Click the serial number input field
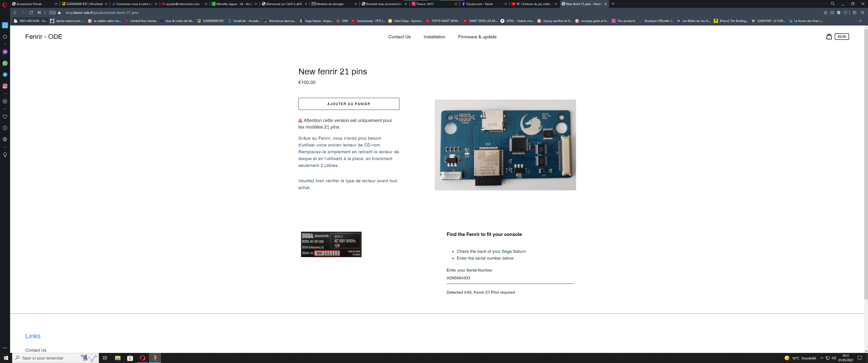 tap(509, 278)
